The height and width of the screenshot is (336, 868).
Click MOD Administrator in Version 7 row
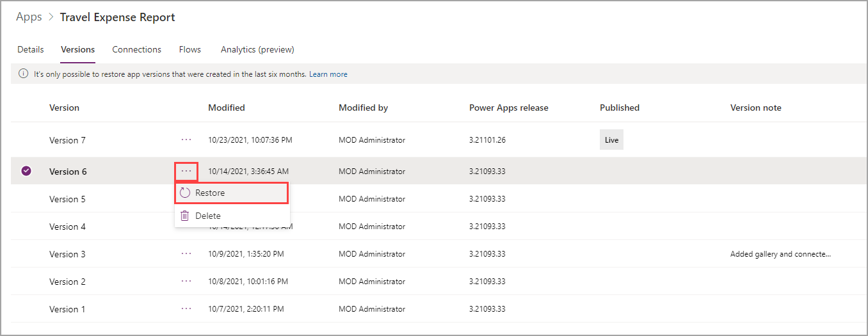click(x=372, y=140)
